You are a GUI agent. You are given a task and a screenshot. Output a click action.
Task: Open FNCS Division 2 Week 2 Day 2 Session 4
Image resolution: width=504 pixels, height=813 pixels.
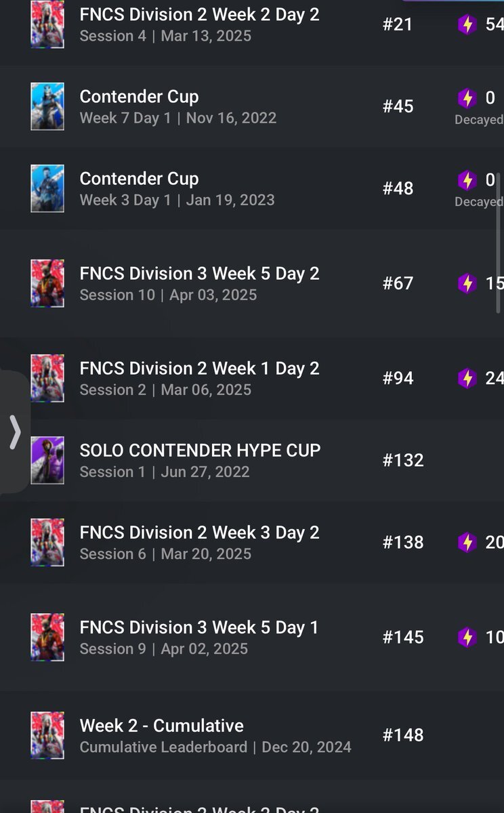(252, 25)
